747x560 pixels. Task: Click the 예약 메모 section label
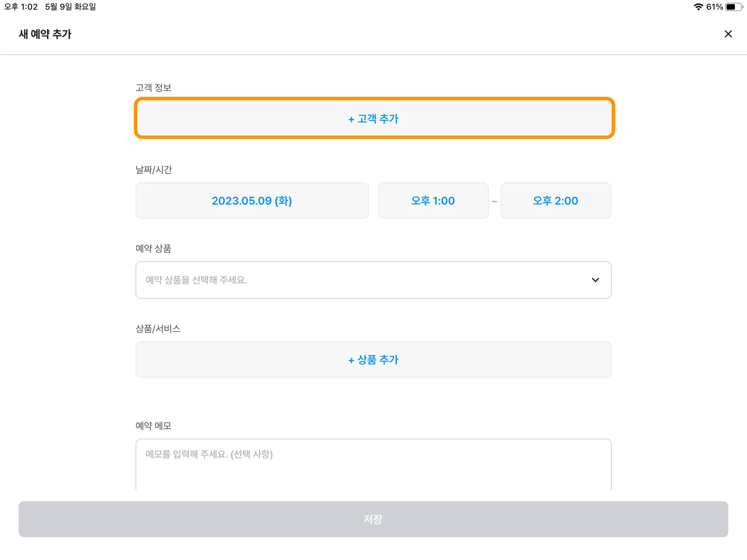[153, 425]
